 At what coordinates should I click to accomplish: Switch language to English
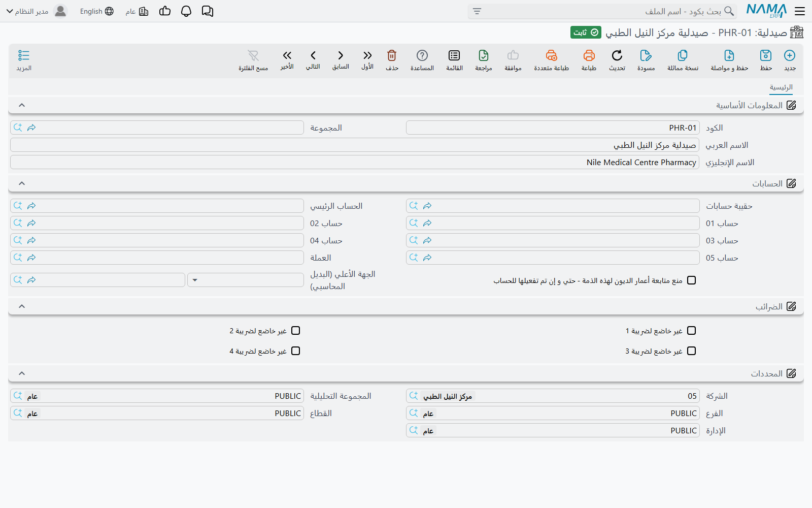tap(96, 11)
